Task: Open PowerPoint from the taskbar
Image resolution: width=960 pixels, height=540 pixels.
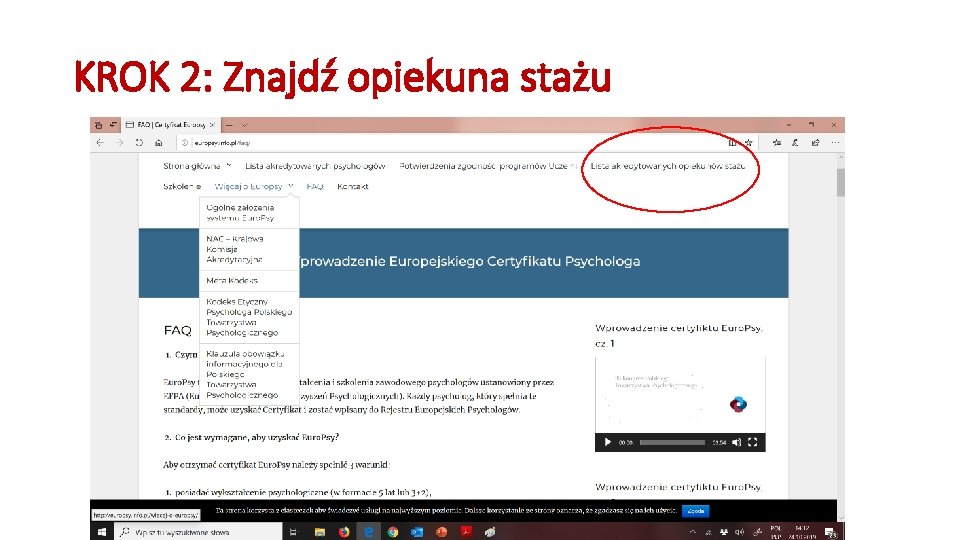Action: [441, 532]
